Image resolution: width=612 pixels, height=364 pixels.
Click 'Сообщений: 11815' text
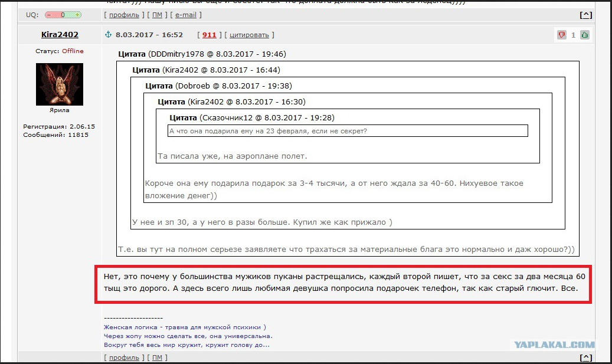(56, 135)
